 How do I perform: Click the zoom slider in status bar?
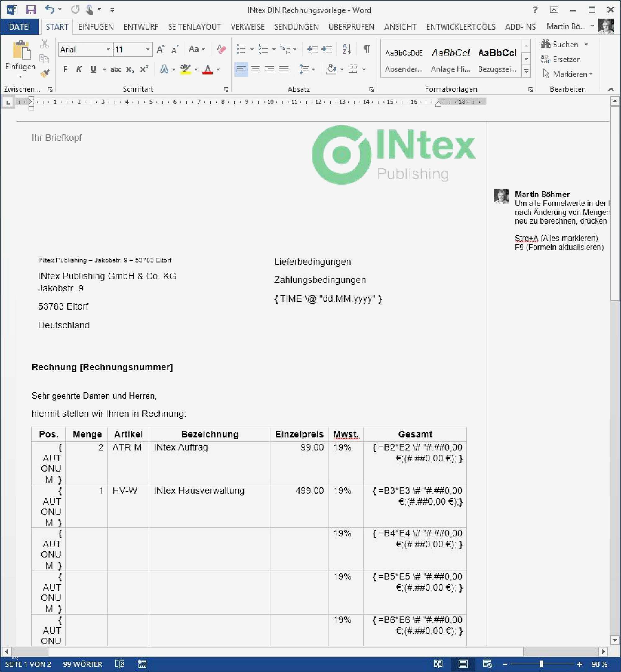click(542, 664)
